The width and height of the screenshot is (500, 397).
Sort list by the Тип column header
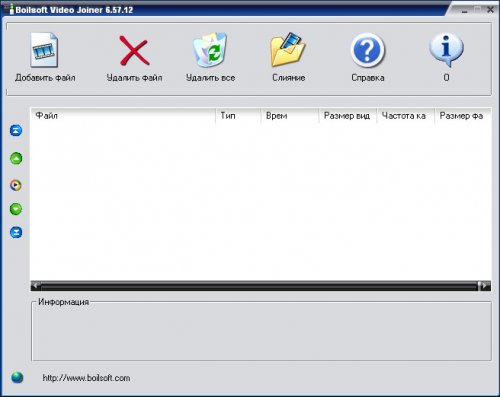(x=238, y=116)
